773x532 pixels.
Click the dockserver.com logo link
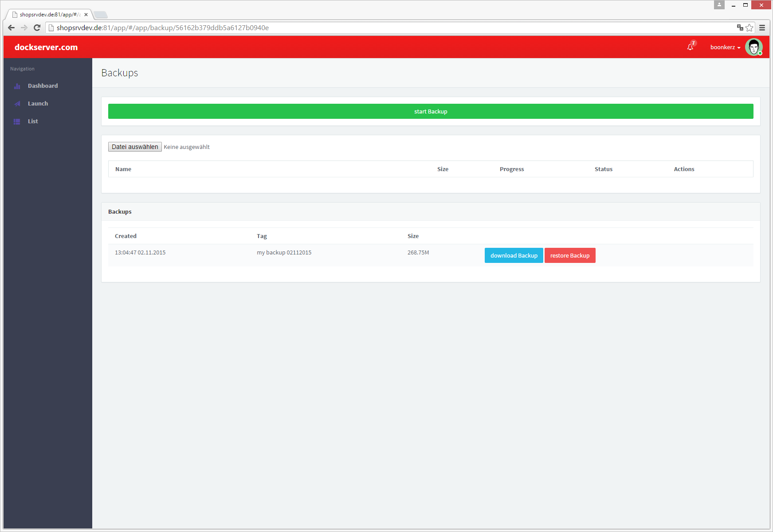point(46,47)
